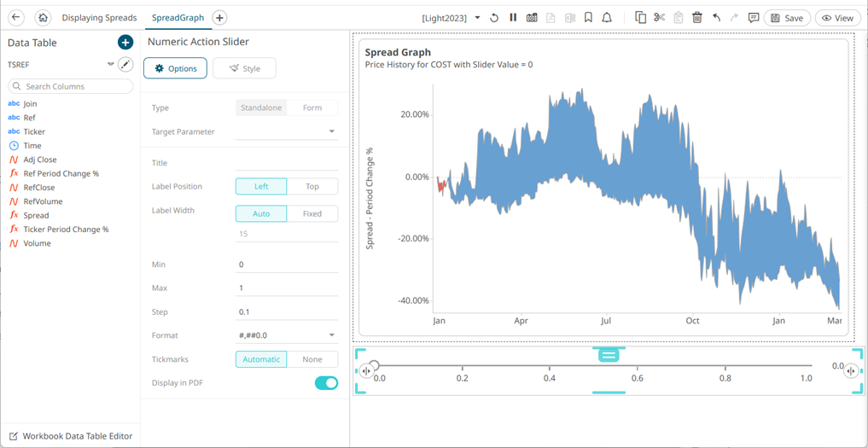Set Tickmarks to None
868x448 pixels.
click(x=312, y=359)
